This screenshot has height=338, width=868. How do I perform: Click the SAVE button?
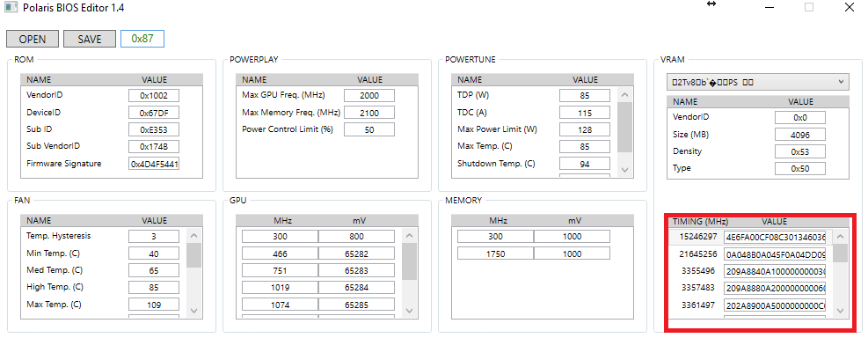point(90,39)
